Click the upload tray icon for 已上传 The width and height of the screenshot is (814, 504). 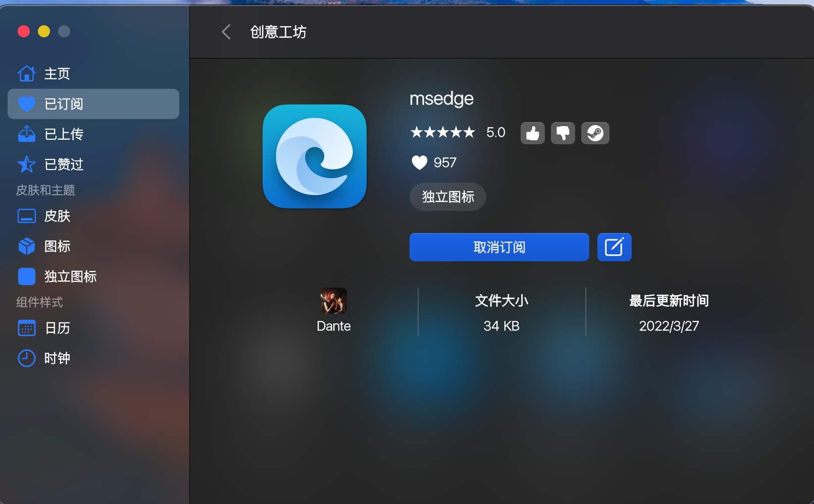(27, 134)
